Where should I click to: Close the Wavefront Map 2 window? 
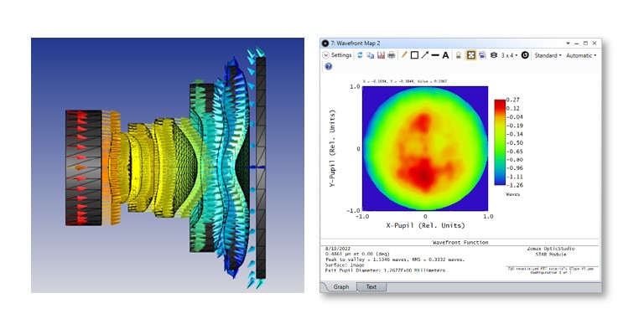pos(595,43)
